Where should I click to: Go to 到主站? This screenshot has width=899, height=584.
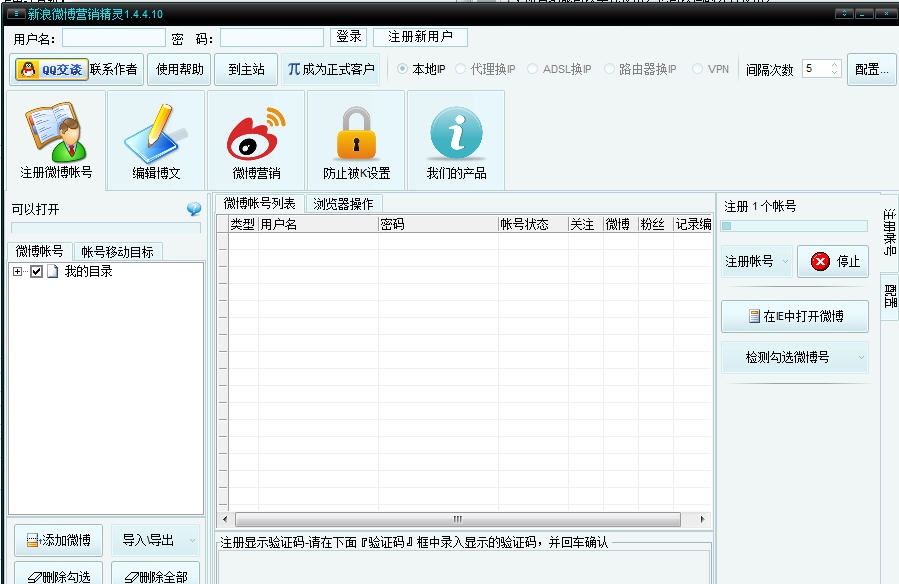click(246, 69)
